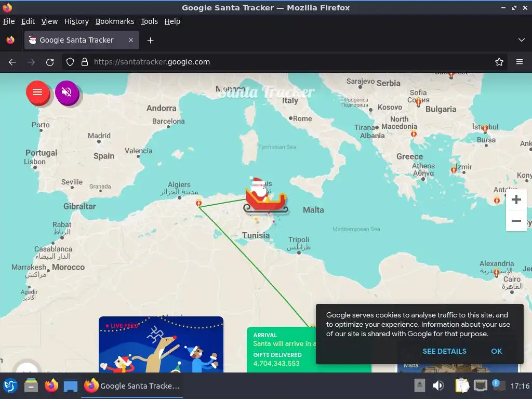Switch to Google Santa Tracker taskbar window
Viewport: 532px width, 399px height.
(x=132, y=386)
